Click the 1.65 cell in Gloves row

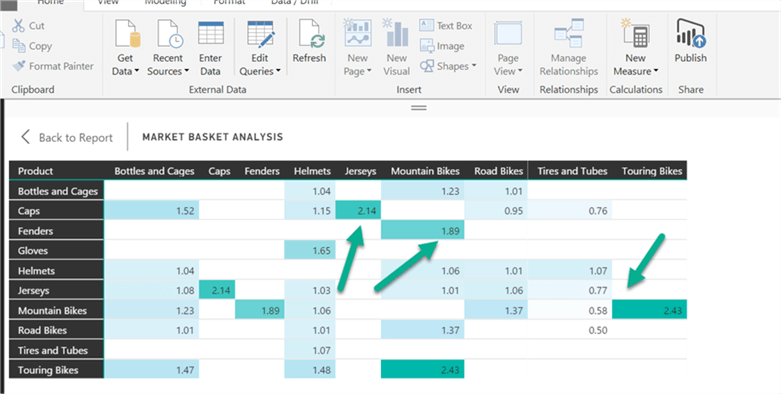[310, 251]
